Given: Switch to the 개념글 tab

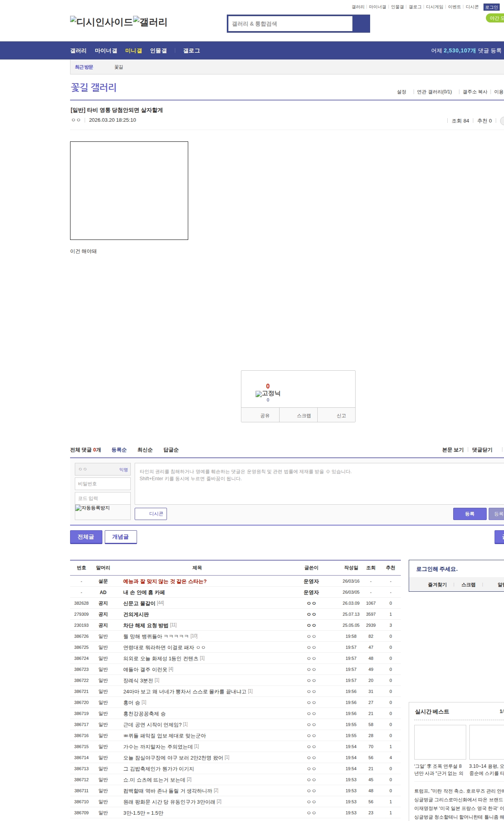Looking at the screenshot, I should pos(120,537).
